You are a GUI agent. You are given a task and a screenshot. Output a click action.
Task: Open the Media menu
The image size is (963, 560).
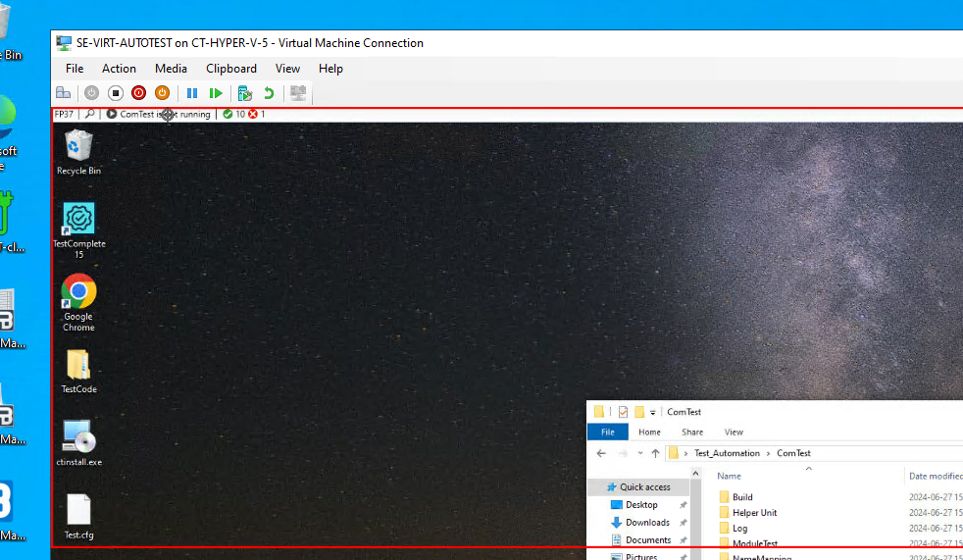(x=171, y=69)
